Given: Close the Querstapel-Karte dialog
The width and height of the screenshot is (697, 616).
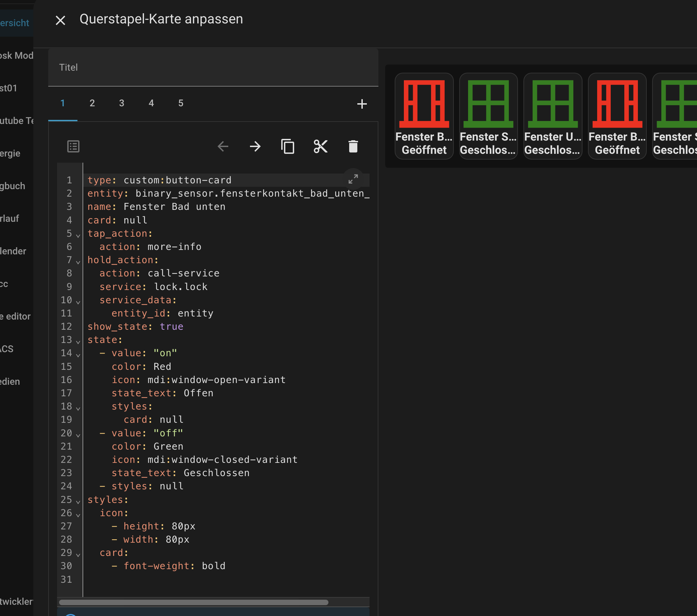Looking at the screenshot, I should pyautogui.click(x=60, y=20).
